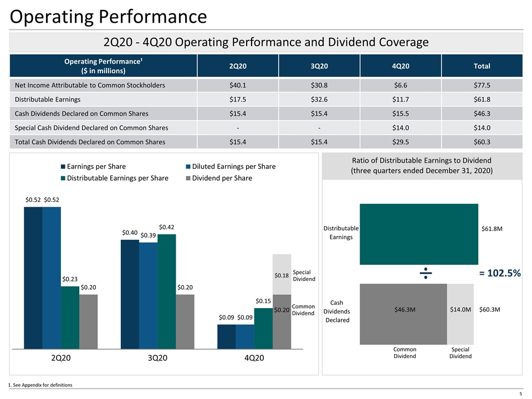Click the teal Distributable Earnings block

419,234
